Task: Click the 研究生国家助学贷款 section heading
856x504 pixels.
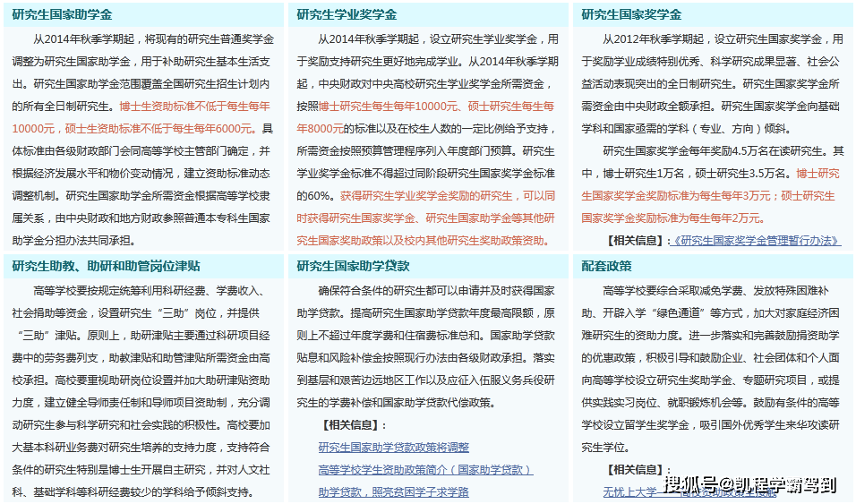Action: [x=354, y=266]
